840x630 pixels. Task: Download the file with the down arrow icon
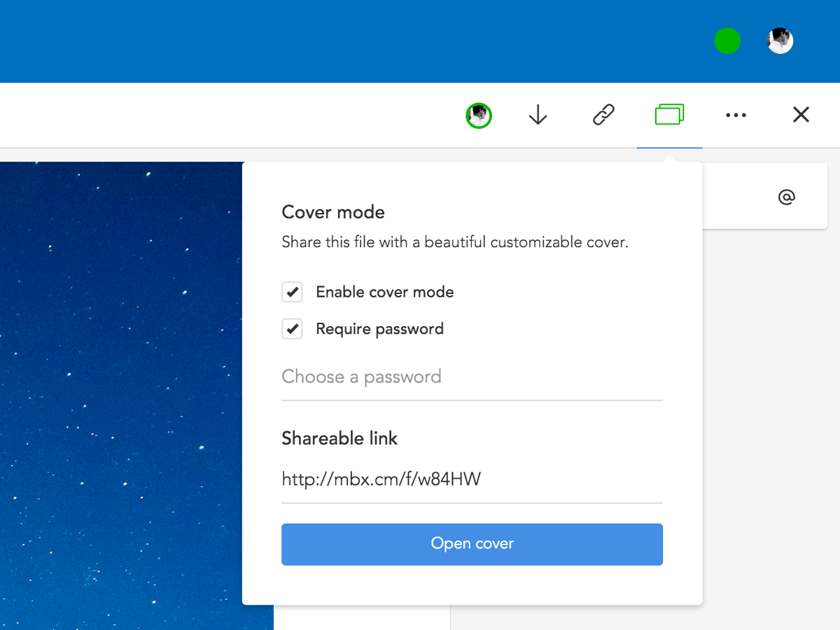(538, 115)
